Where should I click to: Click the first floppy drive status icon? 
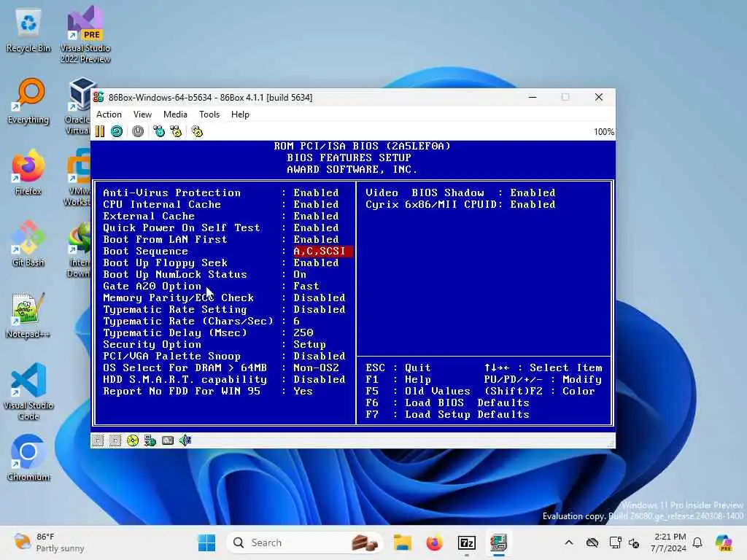[x=98, y=440]
